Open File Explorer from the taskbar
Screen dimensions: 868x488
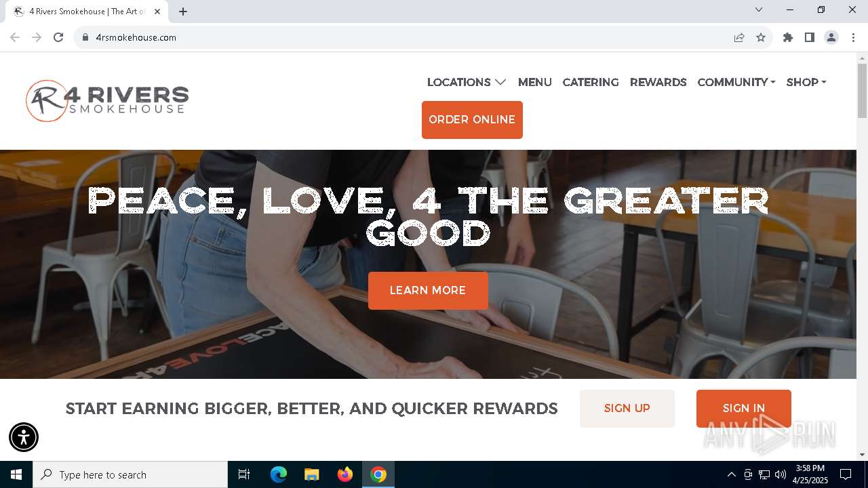[311, 474]
